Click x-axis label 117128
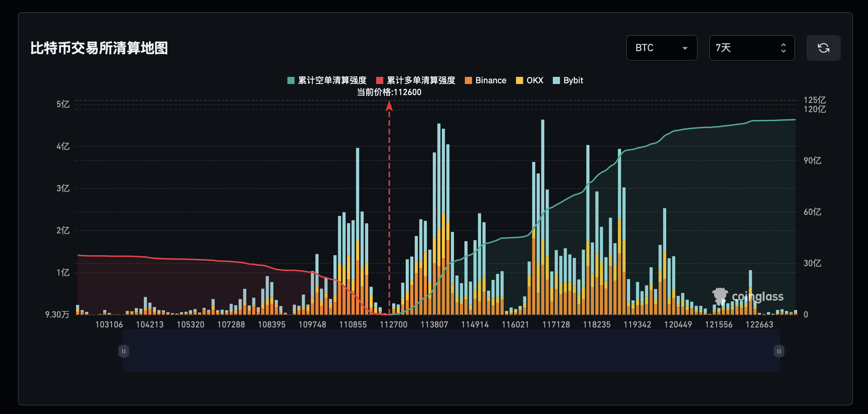 click(x=556, y=325)
